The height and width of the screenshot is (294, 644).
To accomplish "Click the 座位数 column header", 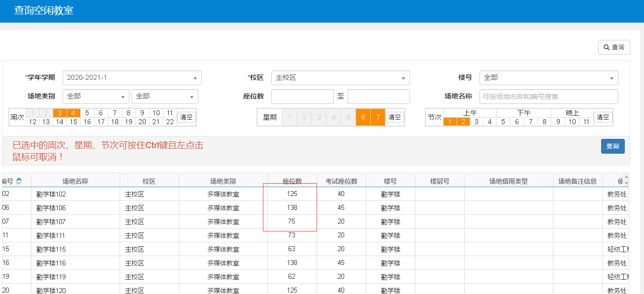I will click(x=292, y=181).
